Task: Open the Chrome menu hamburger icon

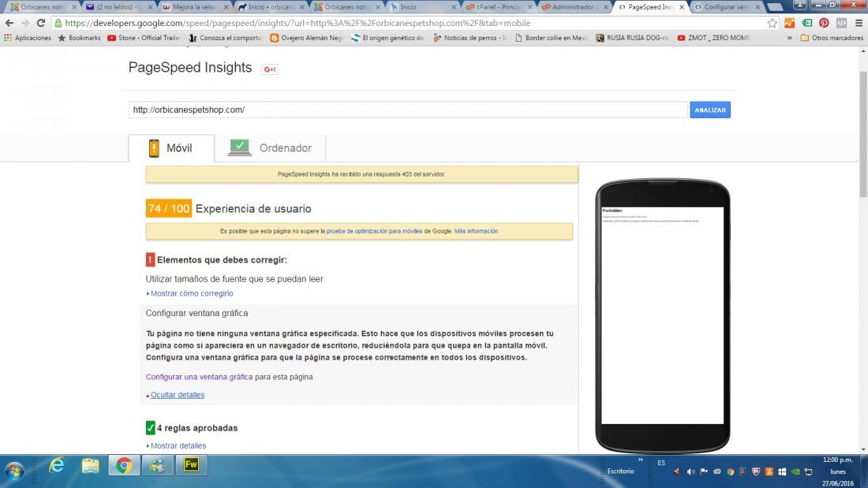Action: [859, 23]
